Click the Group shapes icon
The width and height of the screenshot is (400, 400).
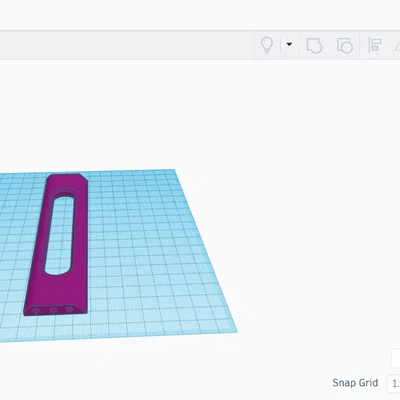tap(314, 46)
